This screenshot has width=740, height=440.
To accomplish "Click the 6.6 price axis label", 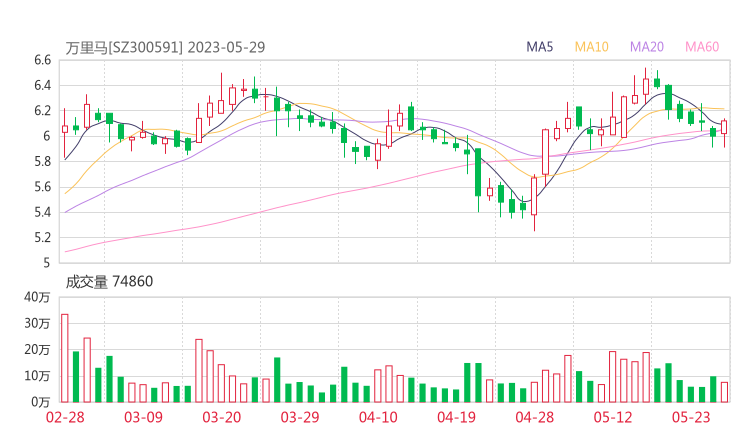I will 40,60.
